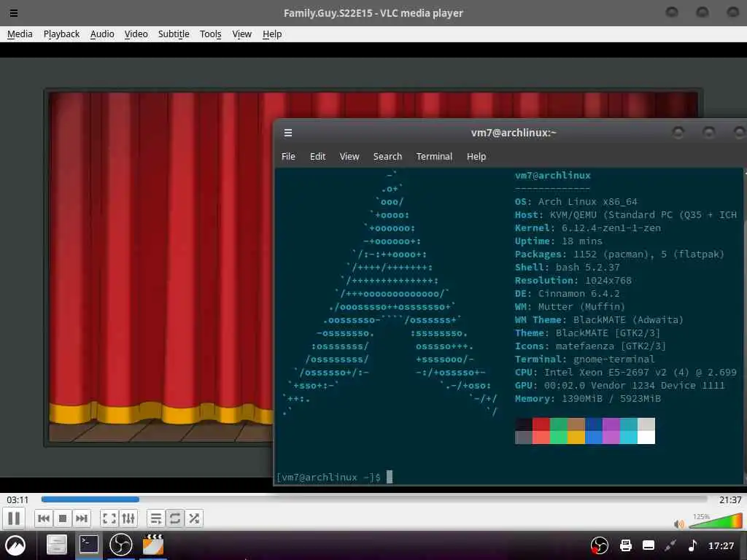Click the vm7@archlinux header in neofetch
Screen dimensions: 747x560
pos(553,175)
